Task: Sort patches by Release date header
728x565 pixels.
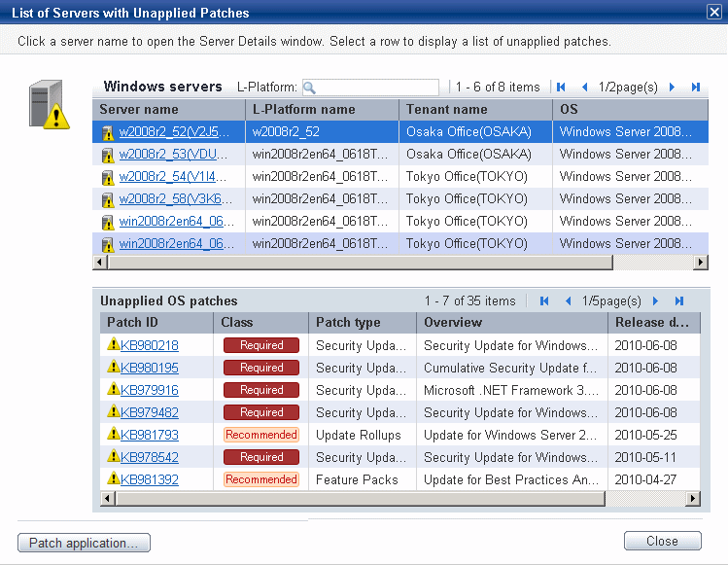Action: (654, 323)
